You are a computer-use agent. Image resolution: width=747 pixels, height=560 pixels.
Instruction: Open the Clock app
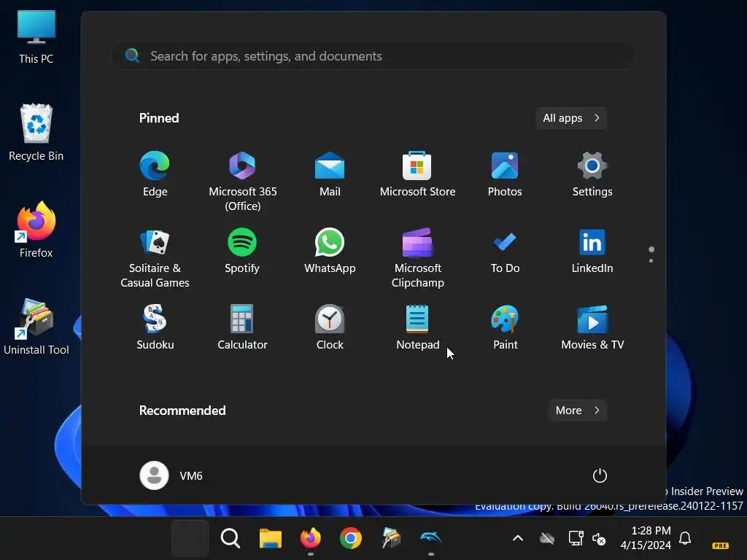330,327
